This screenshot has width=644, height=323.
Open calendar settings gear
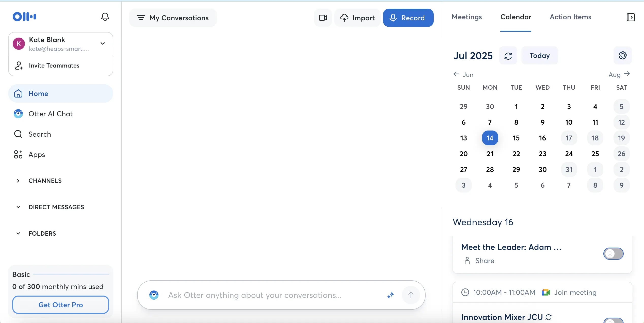click(622, 55)
